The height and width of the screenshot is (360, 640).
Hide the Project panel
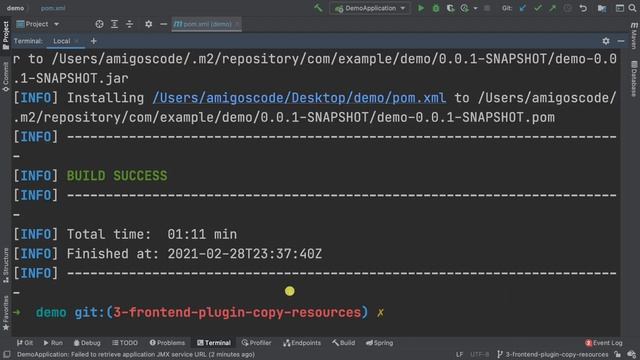pos(164,24)
